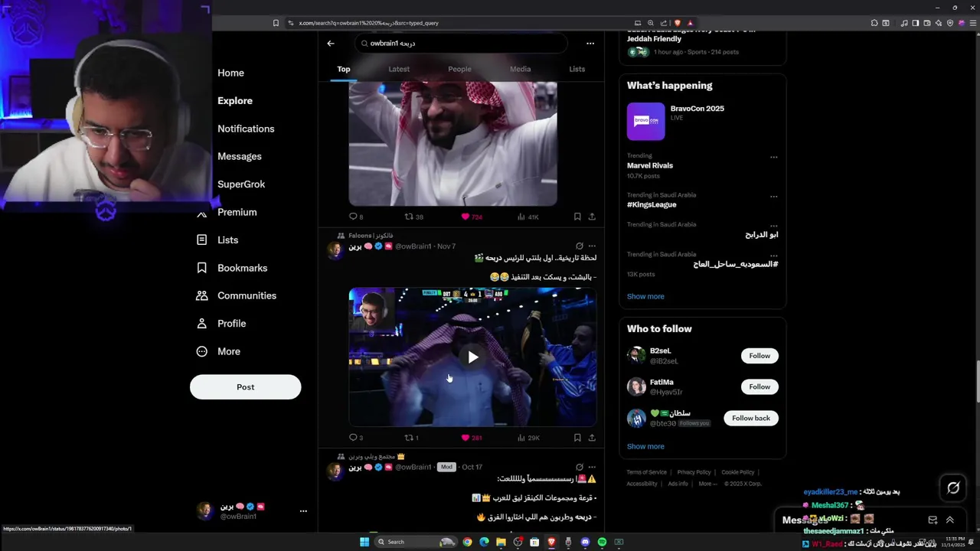Open Windows Start menu
980x551 pixels.
364,542
